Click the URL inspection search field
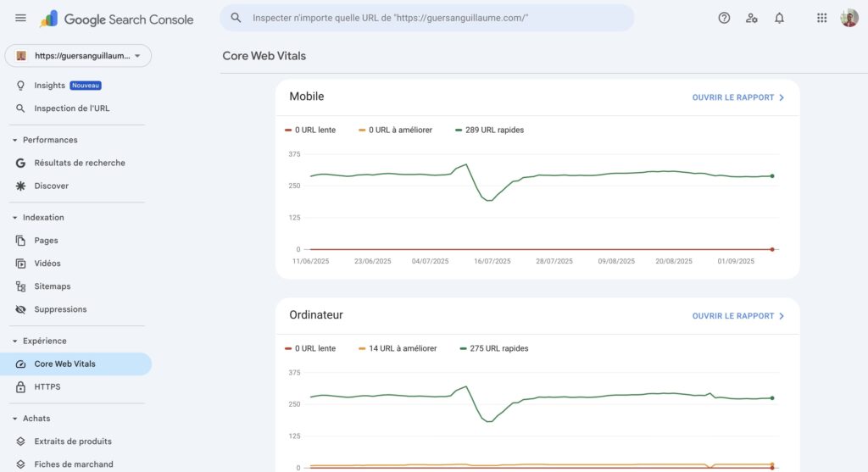Screen dimensions: 868x472 pos(427,18)
